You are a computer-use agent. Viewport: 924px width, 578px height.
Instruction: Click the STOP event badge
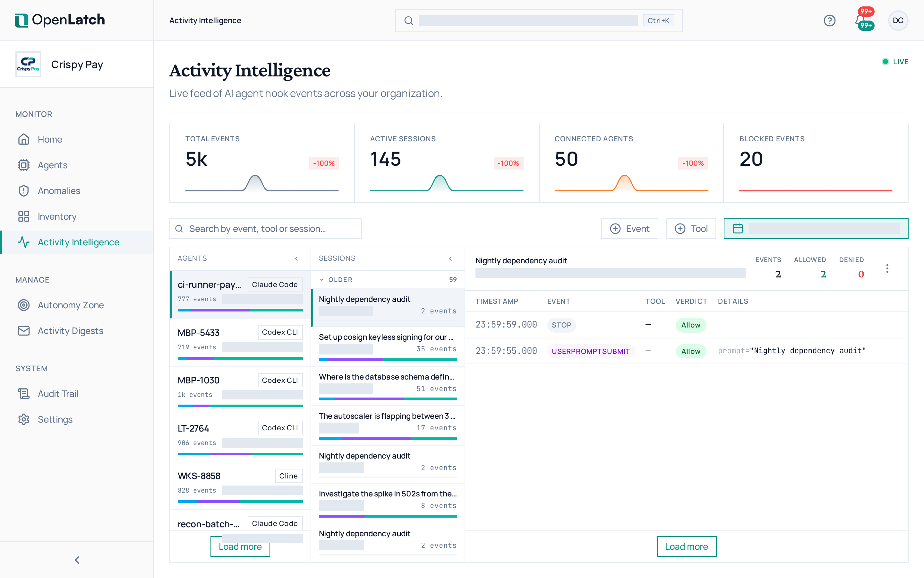tap(561, 325)
